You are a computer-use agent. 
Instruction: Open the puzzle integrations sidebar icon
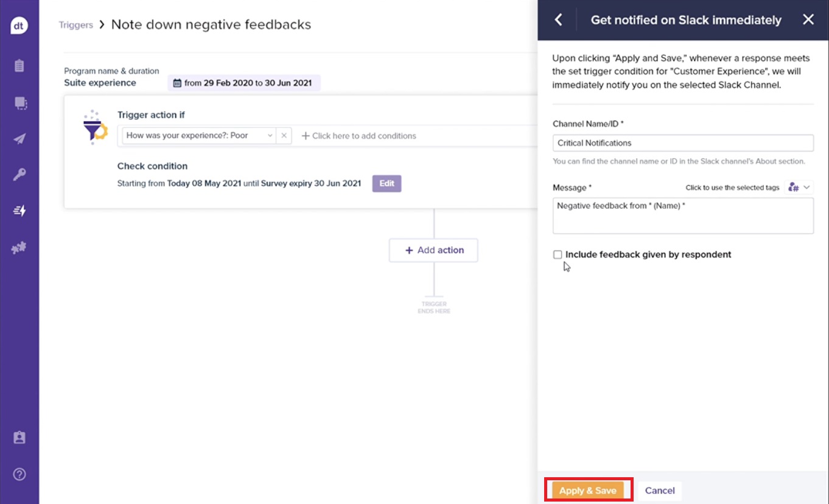19,248
